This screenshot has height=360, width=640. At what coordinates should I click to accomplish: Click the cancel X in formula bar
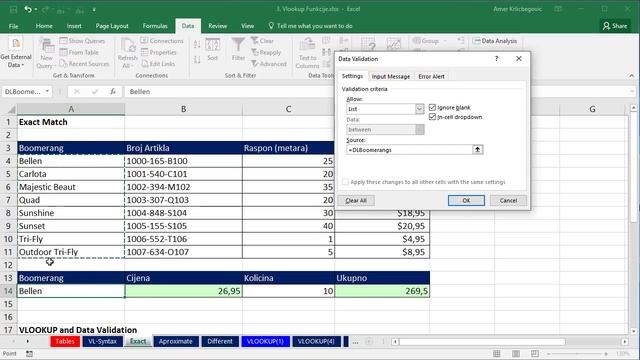[x=77, y=91]
